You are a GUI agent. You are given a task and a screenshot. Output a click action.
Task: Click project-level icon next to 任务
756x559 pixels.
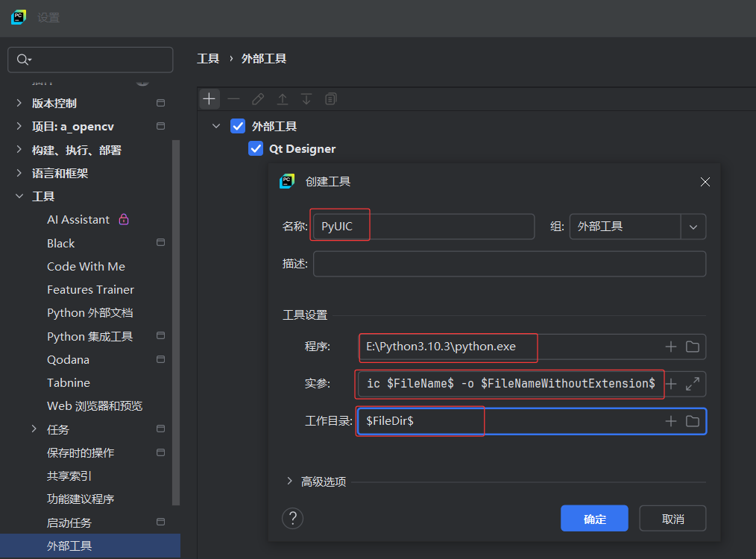tap(161, 429)
